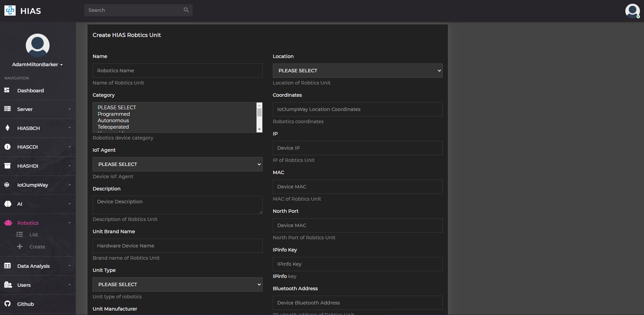Click the HIASBCH ethereum icon
The width and height of the screenshot is (644, 315).
7,128
